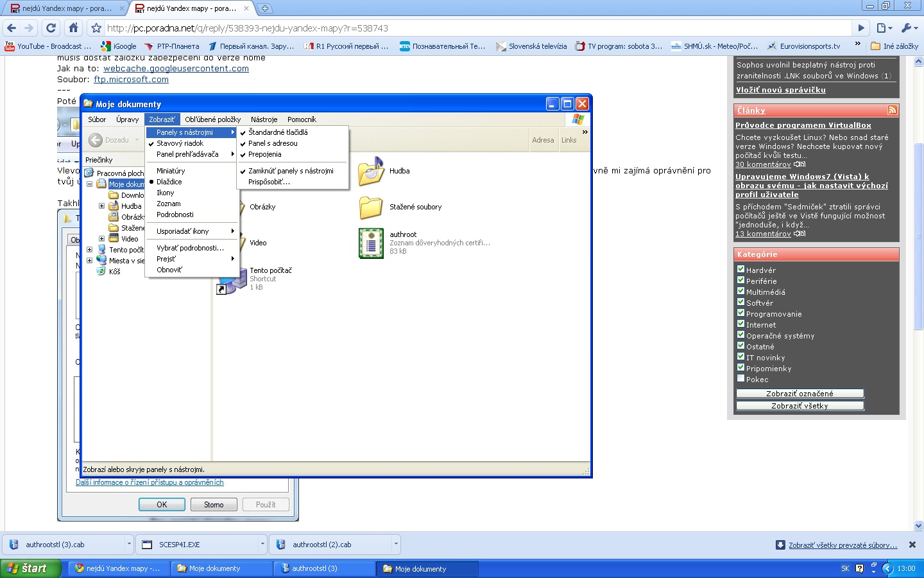Toggle the Štandardné tlačidlá toolbar
Screen dimensions: 924x578
point(278,132)
